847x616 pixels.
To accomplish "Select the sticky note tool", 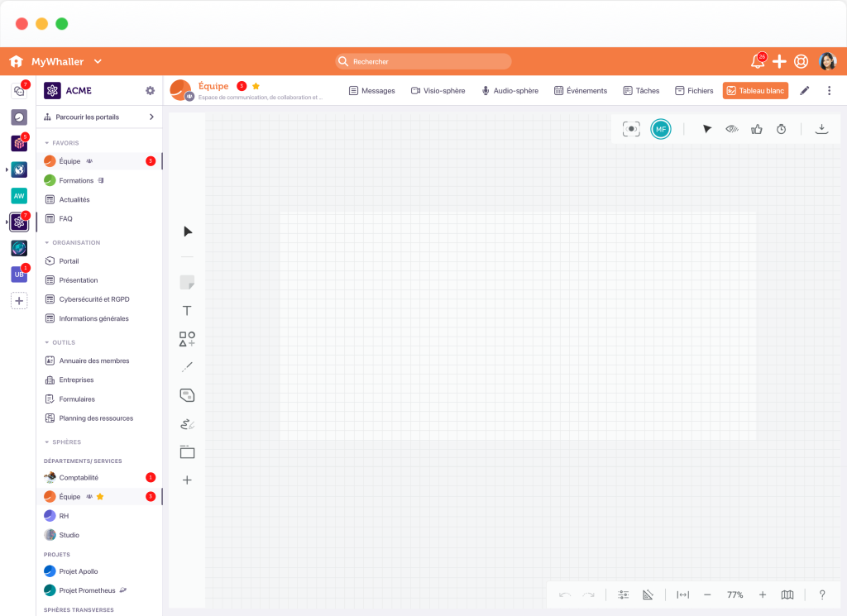I will (x=187, y=282).
